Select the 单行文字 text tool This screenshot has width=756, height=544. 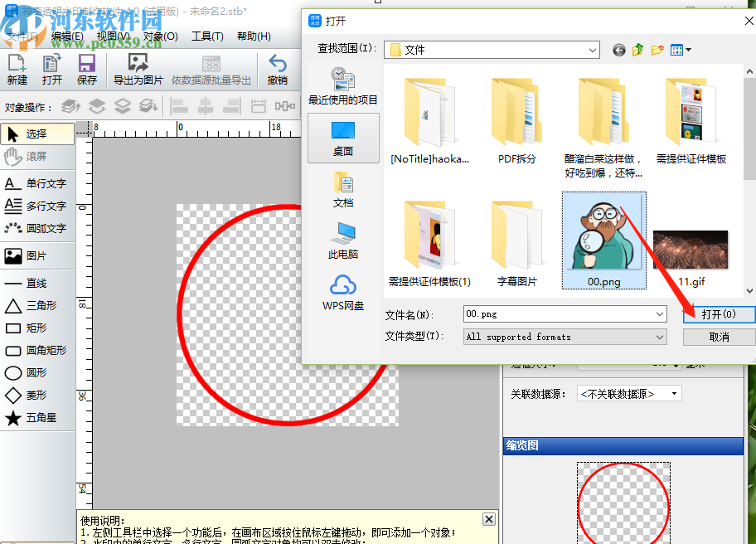(37, 184)
